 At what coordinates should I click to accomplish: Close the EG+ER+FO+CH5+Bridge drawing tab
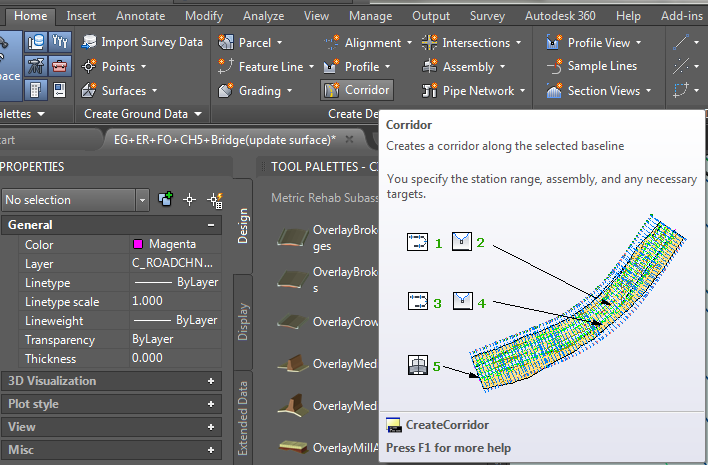pos(349,140)
